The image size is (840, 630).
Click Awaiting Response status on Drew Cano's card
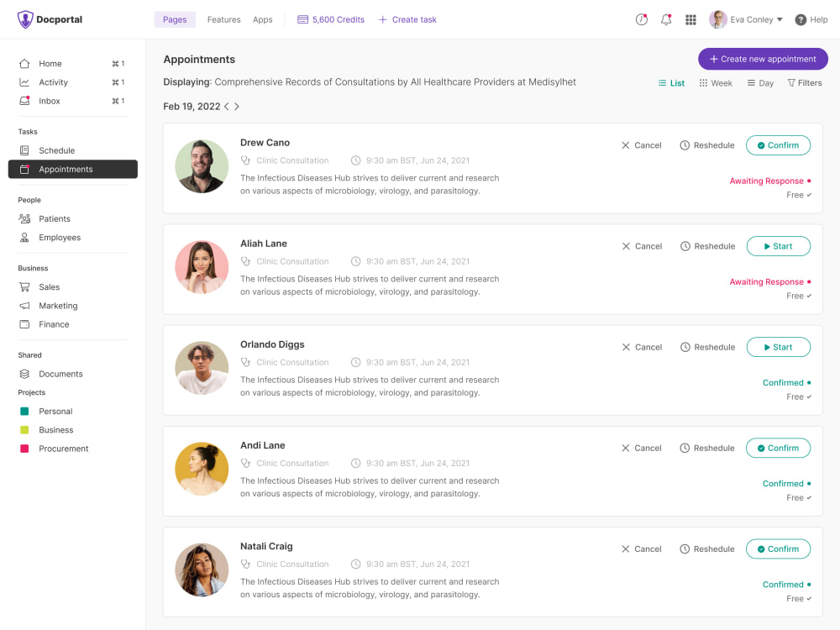[767, 181]
